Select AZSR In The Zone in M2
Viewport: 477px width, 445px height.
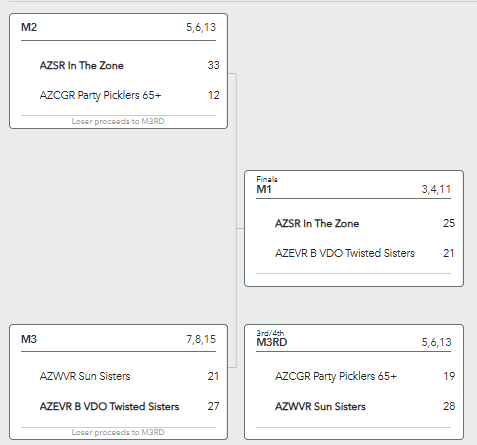click(82, 65)
